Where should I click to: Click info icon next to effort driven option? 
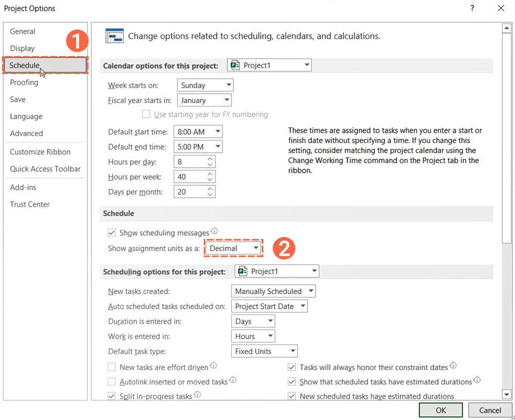pyautogui.click(x=213, y=365)
